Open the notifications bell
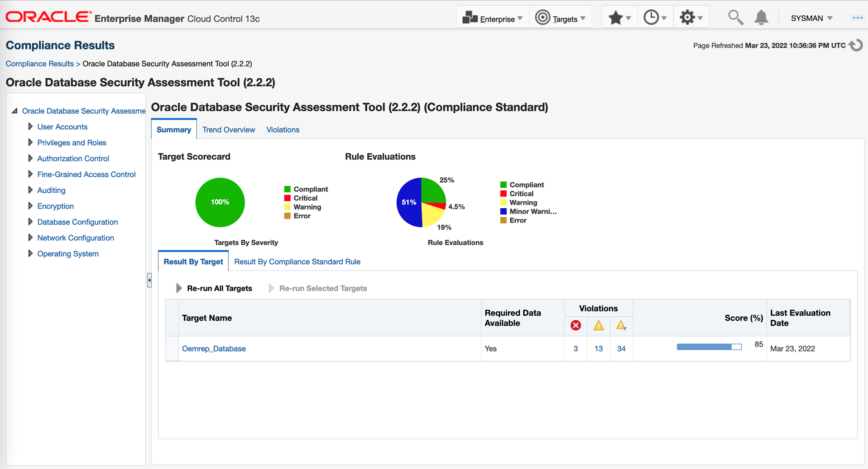The height and width of the screenshot is (469, 868). (761, 18)
